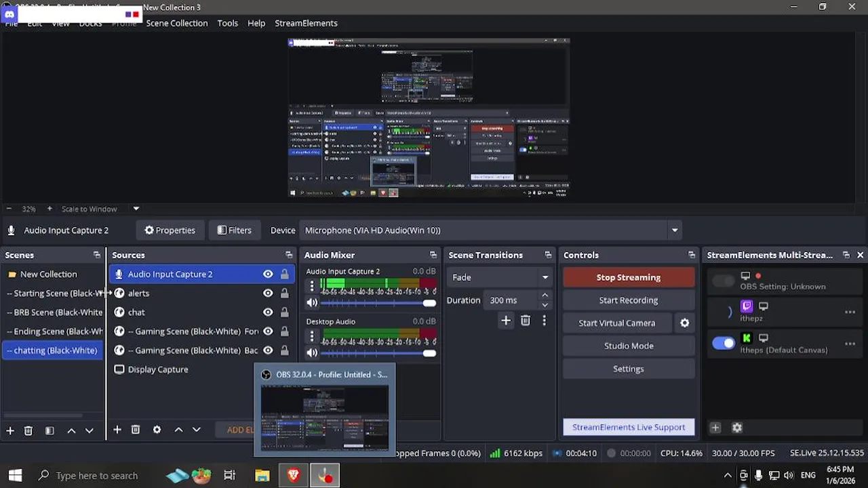
Task: Select the BRB Scene (Black-White) scene
Action: tap(53, 312)
